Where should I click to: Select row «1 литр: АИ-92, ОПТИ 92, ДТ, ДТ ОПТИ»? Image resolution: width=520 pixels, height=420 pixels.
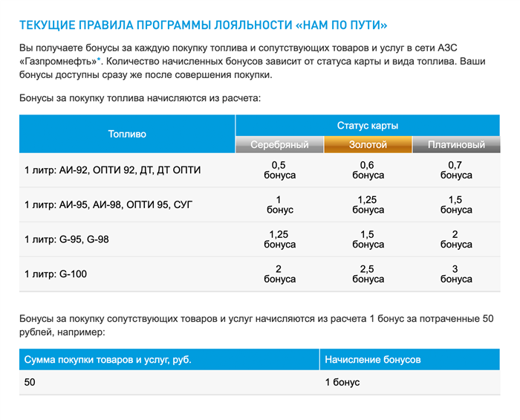[x=260, y=170]
